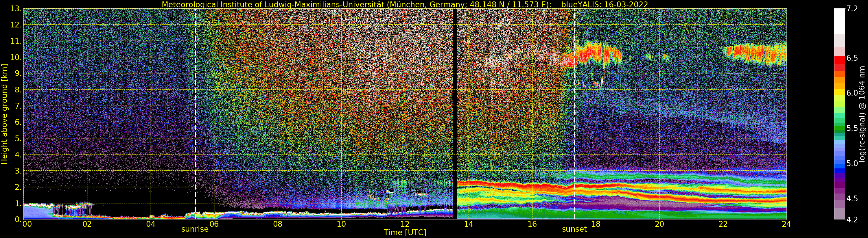Click the time axis tick '06'

[214, 224]
